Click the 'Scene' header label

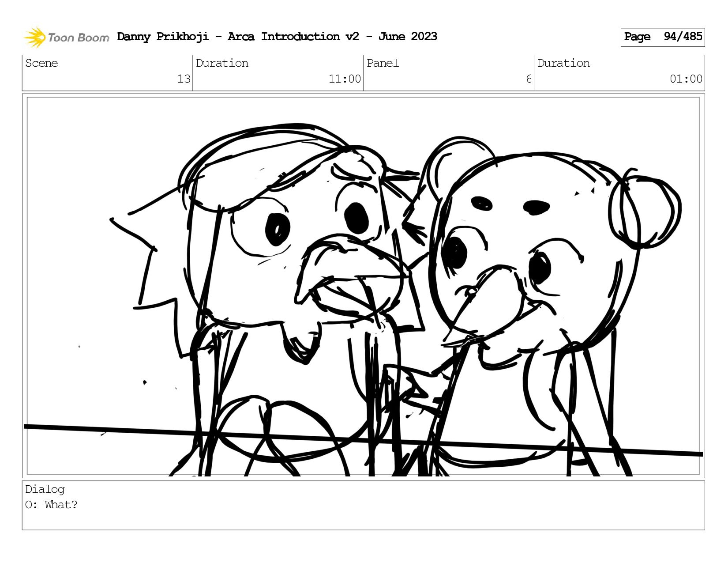pyautogui.click(x=41, y=63)
